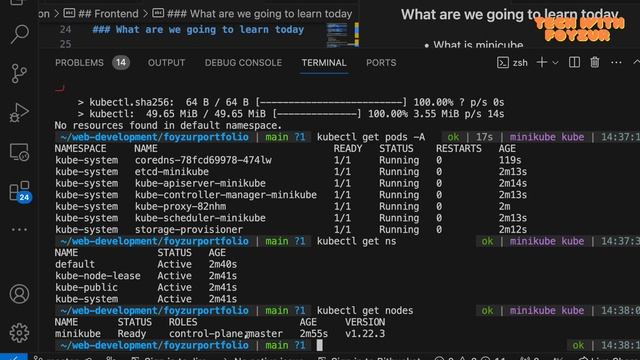The height and width of the screenshot is (360, 640).
Task: Open Extensions view with 24 badge
Action: (19, 191)
